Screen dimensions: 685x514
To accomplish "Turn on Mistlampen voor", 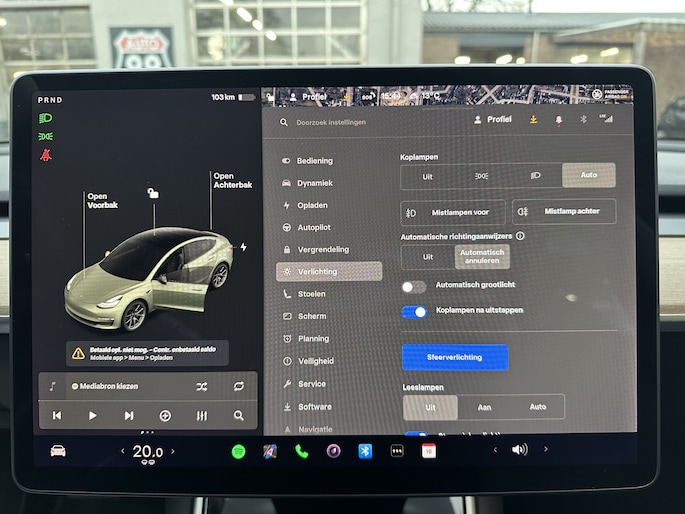I will click(453, 212).
